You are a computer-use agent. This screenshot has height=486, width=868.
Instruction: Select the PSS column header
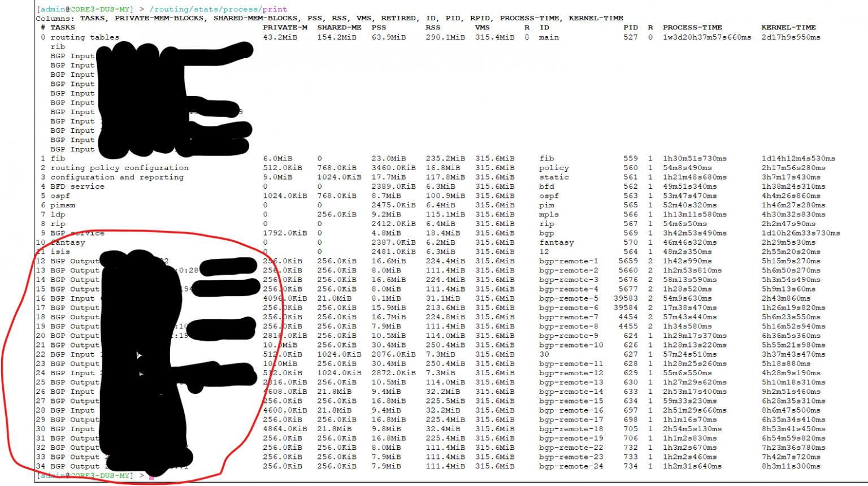(379, 27)
